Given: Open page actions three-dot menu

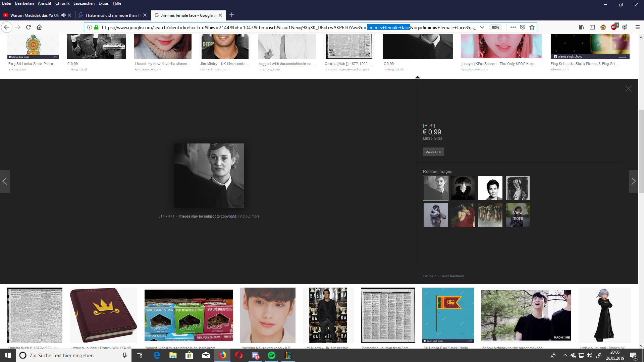Looking at the screenshot, I should [513, 27].
